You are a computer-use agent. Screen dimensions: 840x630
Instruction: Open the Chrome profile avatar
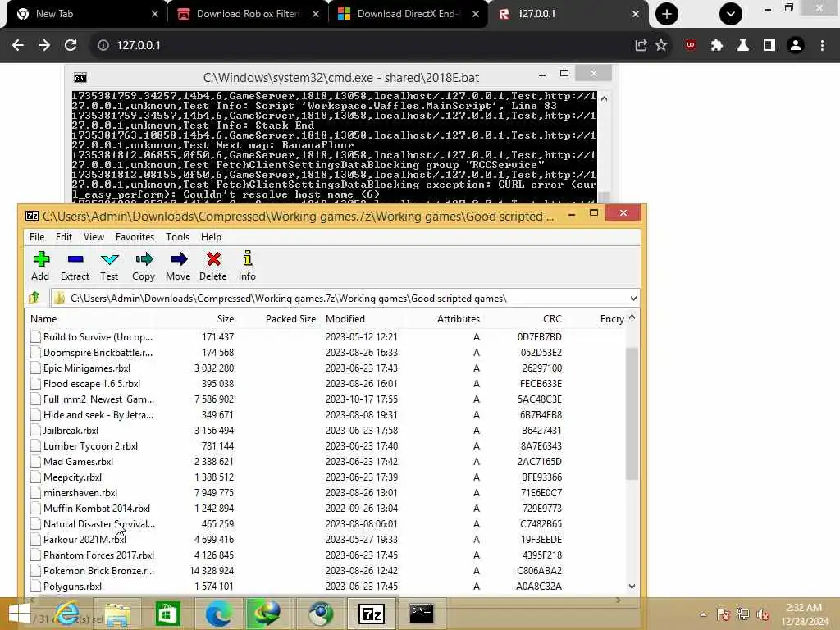pos(796,45)
